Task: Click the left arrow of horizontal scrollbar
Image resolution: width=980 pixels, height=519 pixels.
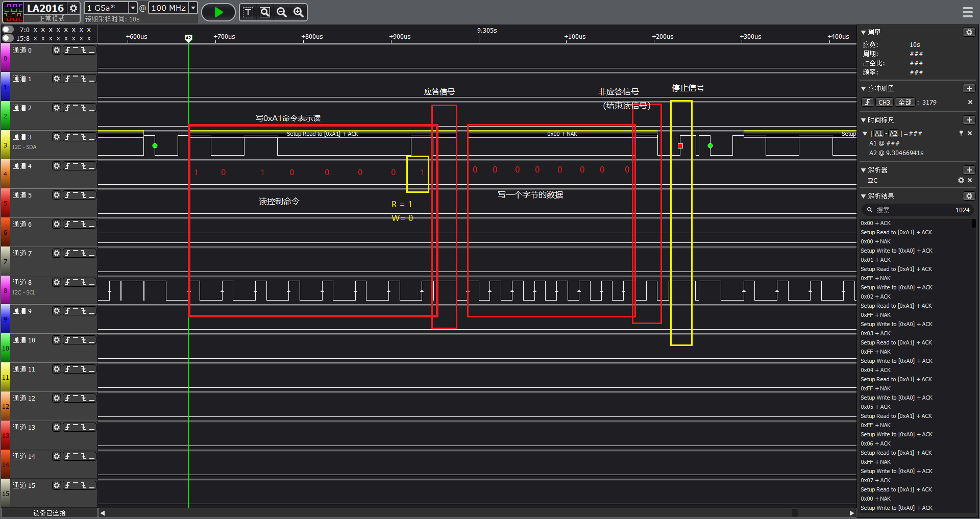Action: tap(103, 513)
